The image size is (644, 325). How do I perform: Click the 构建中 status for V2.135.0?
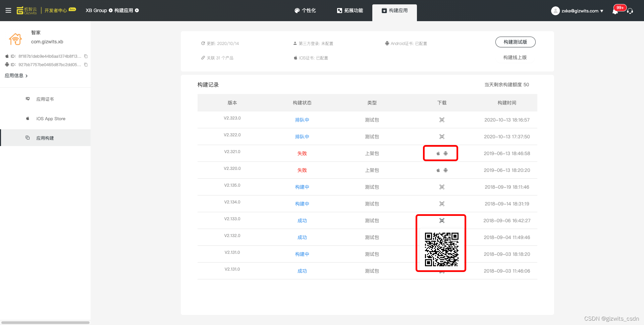point(302,187)
